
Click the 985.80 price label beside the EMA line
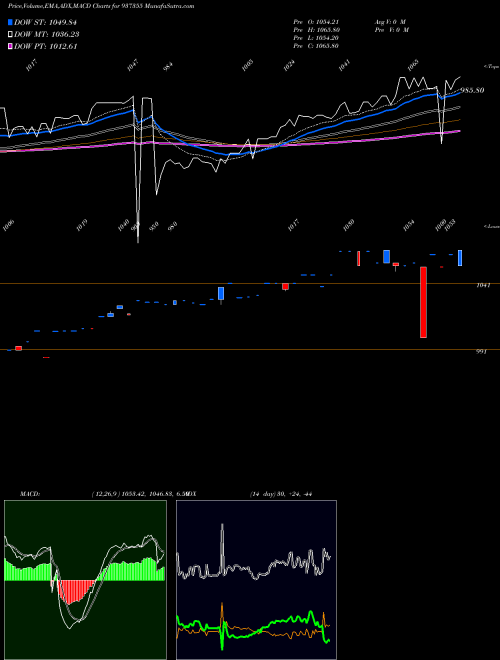472,90
